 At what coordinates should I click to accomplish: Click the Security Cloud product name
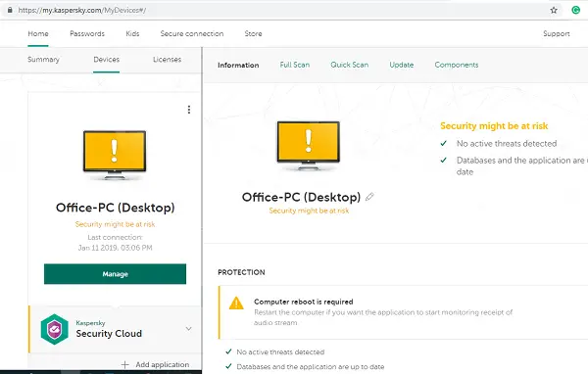coord(109,334)
